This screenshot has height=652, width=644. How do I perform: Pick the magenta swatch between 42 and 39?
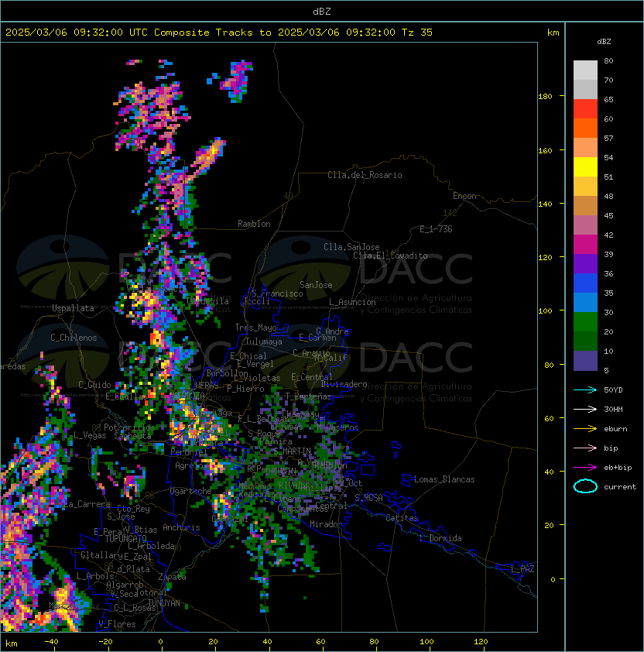pyautogui.click(x=585, y=245)
